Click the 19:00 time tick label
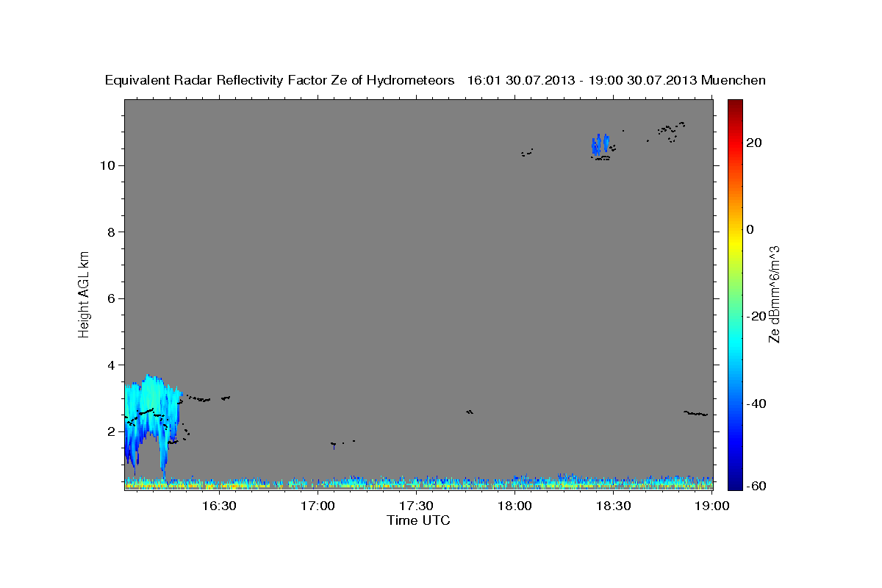The width and height of the screenshot is (882, 588). pyautogui.click(x=711, y=506)
